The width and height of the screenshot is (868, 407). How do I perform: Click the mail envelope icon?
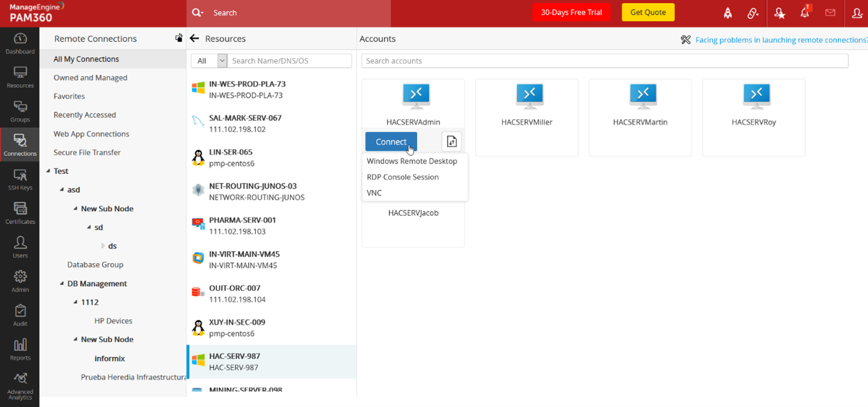830,13
